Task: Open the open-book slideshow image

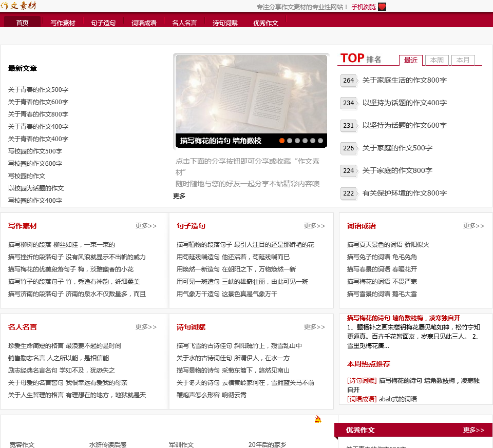Action: coord(251,93)
